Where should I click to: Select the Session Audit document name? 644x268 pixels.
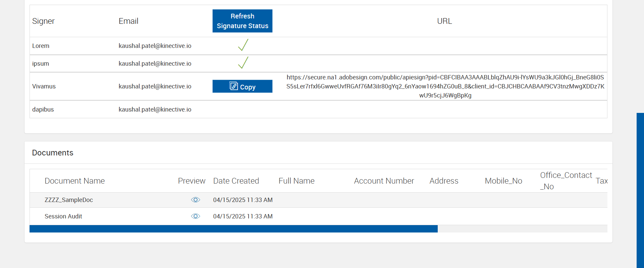click(63, 216)
